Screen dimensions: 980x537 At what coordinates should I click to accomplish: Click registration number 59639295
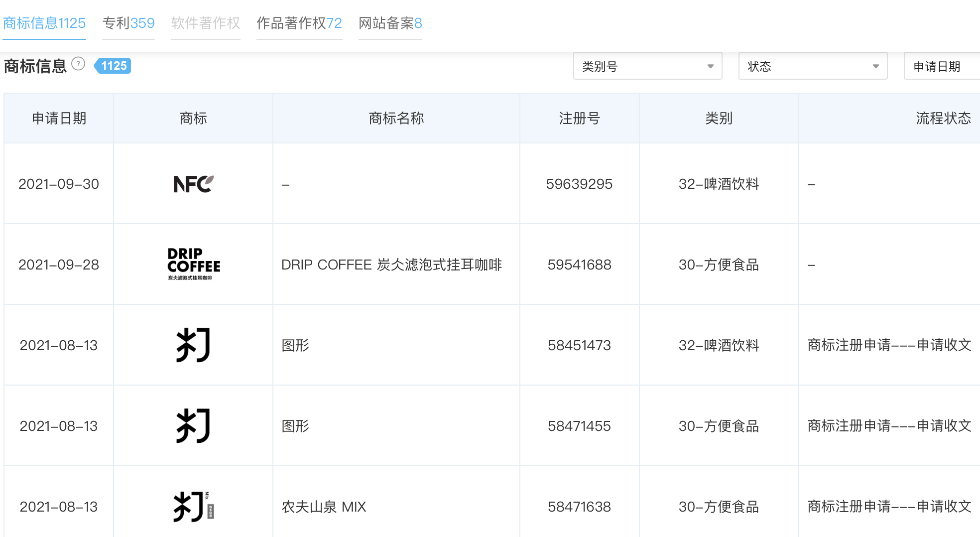click(579, 184)
